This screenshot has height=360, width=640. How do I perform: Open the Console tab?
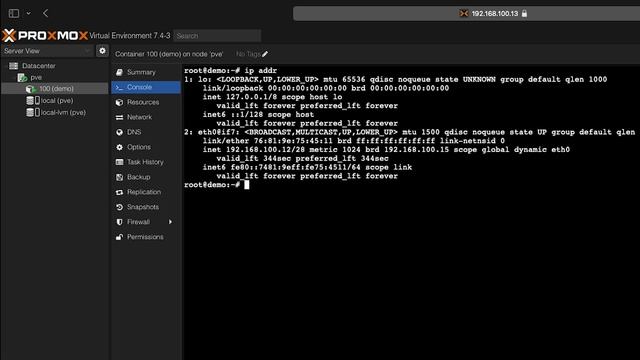click(x=146, y=87)
